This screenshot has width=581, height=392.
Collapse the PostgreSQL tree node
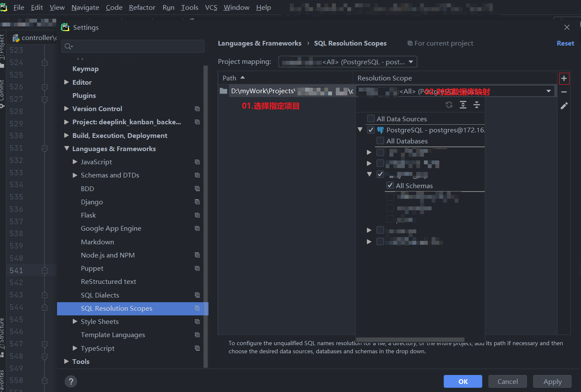tap(360, 129)
